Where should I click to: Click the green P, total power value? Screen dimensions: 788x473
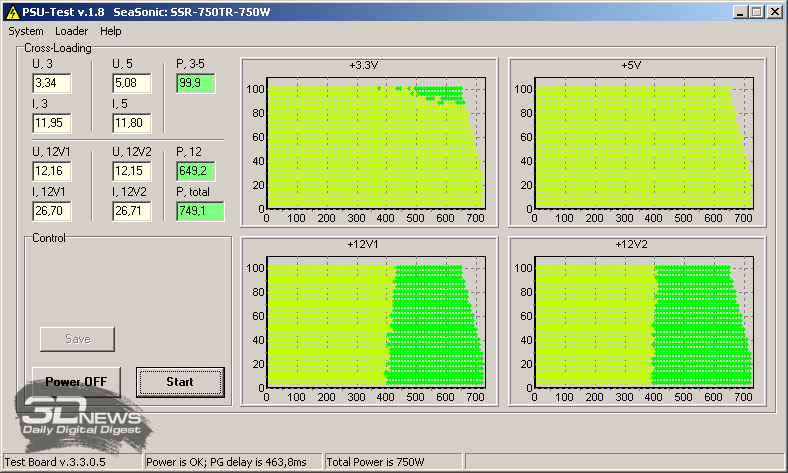(199, 211)
